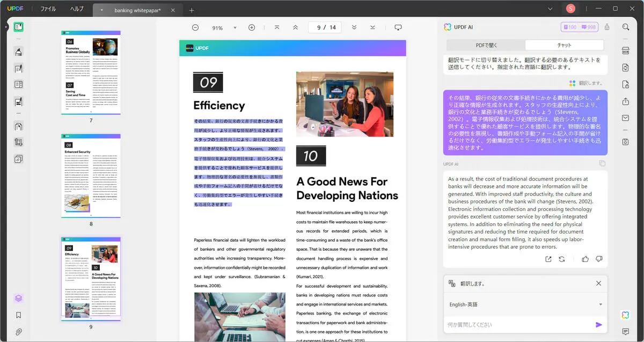Go to the previous page arrow
This screenshot has height=342, width=644.
295,27
